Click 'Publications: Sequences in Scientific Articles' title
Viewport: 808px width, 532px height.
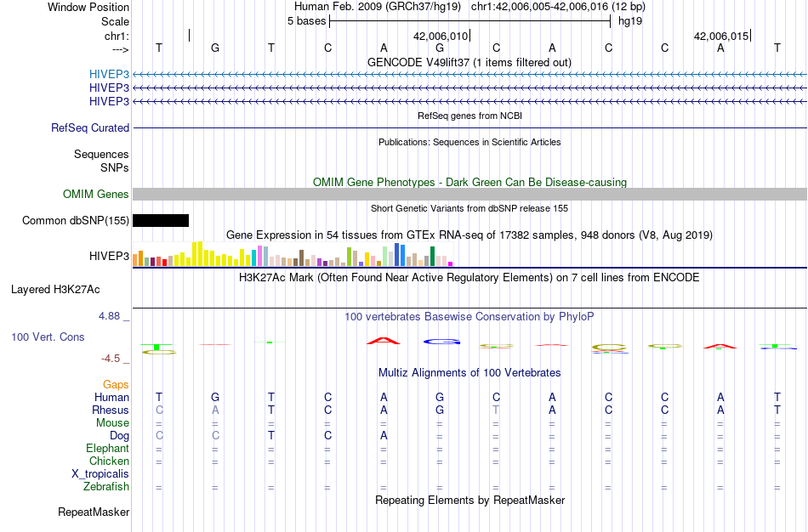click(469, 142)
